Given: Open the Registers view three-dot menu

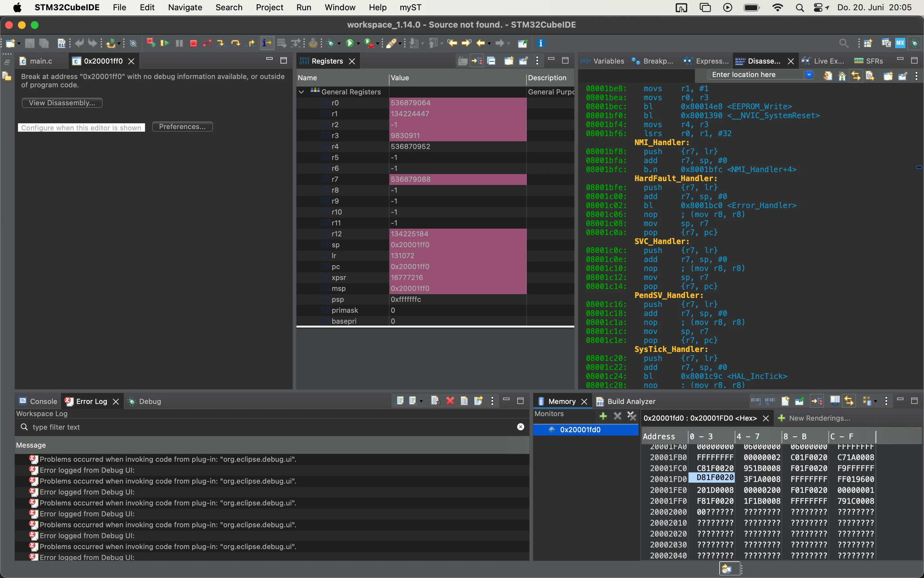Looking at the screenshot, I should coord(537,61).
